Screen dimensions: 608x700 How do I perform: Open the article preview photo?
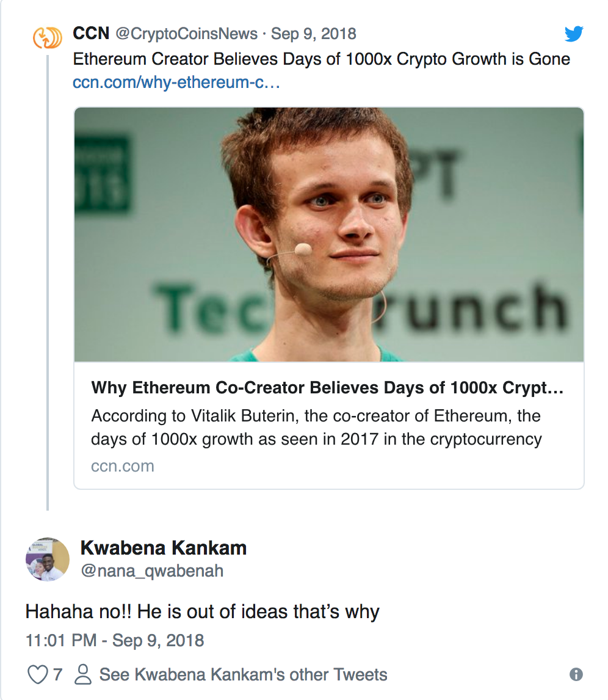(x=329, y=235)
